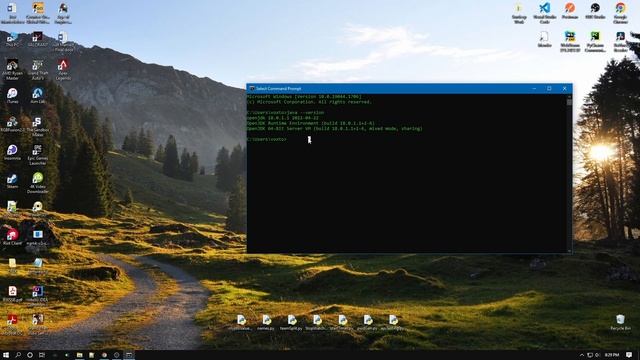Select the Insomnia desktop shortcut
This screenshot has height=360, width=640.
tap(12, 152)
